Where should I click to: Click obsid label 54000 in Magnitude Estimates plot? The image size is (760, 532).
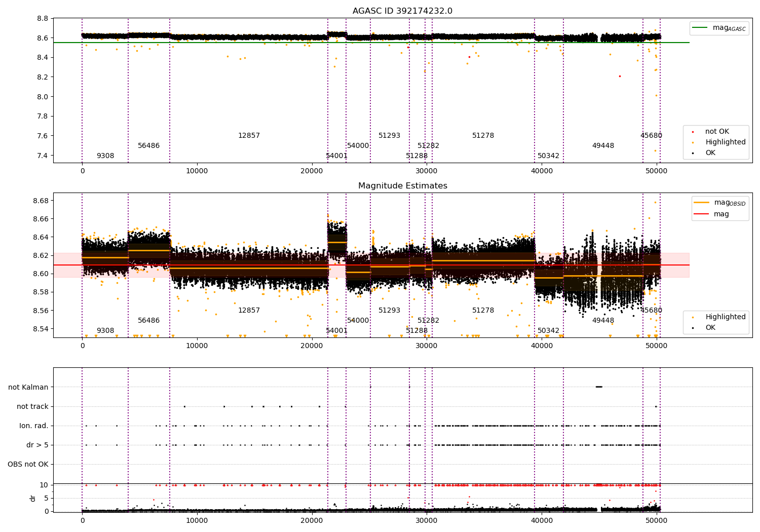[x=358, y=321]
